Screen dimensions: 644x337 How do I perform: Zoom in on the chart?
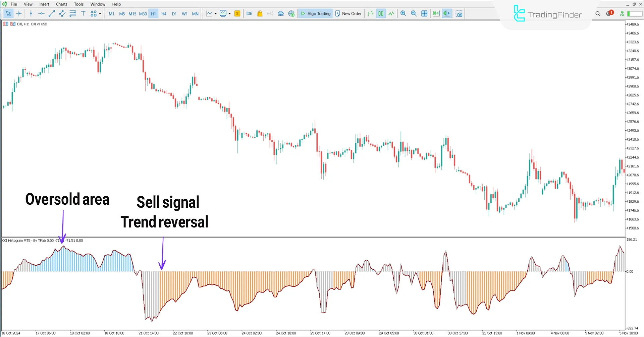pos(403,13)
